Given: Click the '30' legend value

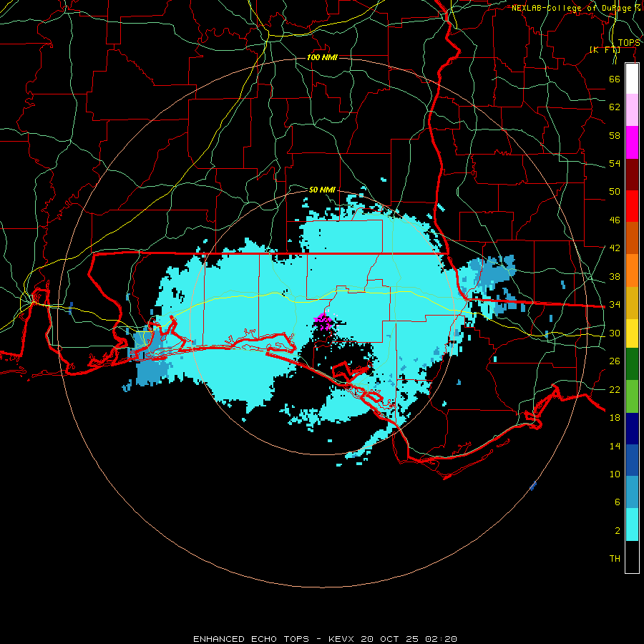Looking at the screenshot, I should tap(615, 333).
